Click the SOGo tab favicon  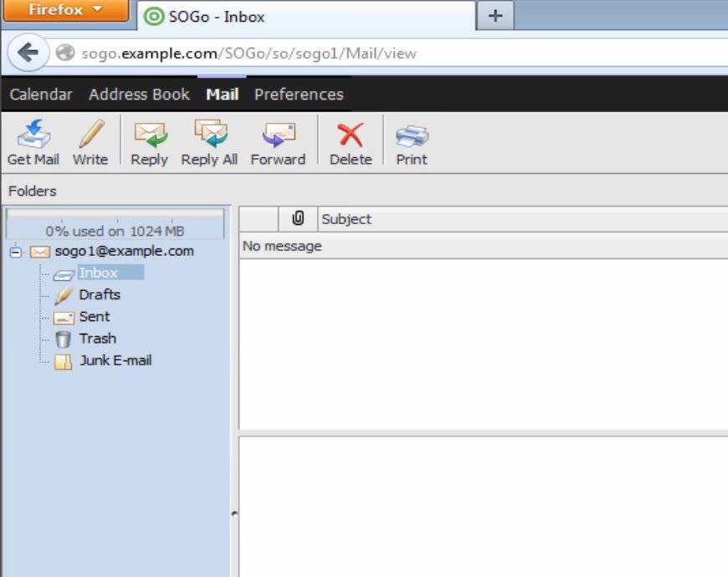[154, 17]
